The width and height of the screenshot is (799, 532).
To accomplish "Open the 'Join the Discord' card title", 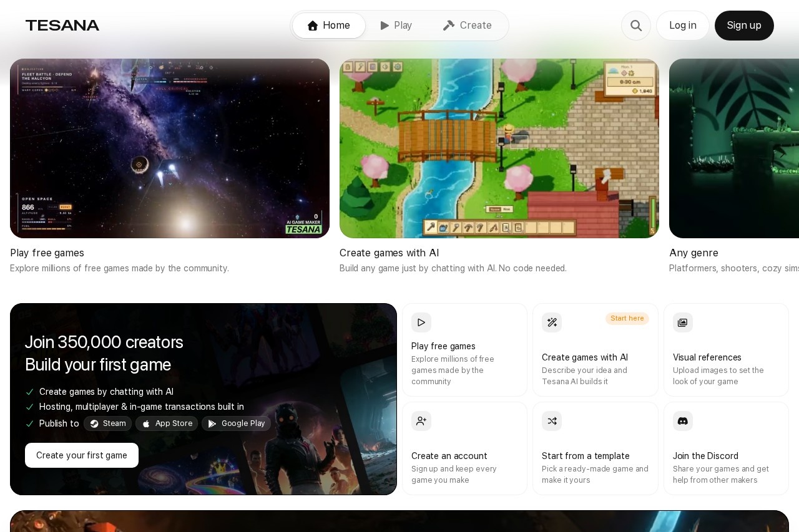I will pyautogui.click(x=705, y=456).
